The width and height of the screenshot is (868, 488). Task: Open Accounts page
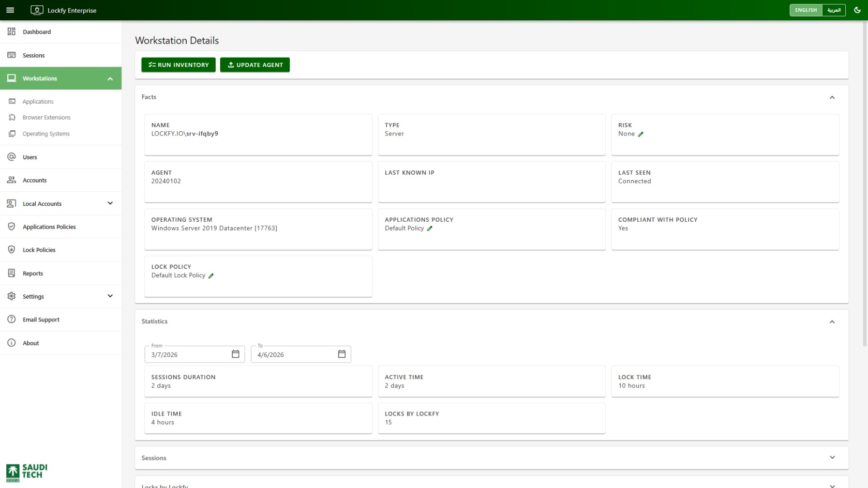click(60, 180)
